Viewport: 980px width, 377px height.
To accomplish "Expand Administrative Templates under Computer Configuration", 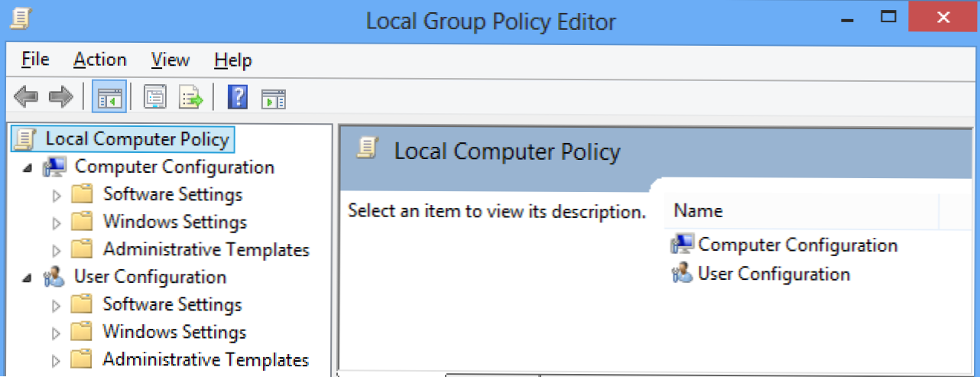I will pyautogui.click(x=56, y=251).
